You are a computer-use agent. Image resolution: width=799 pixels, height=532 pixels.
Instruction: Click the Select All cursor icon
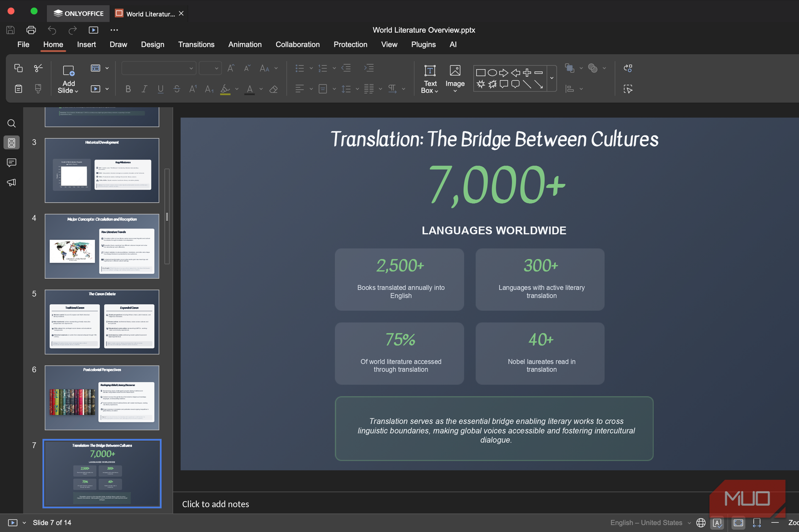point(628,89)
